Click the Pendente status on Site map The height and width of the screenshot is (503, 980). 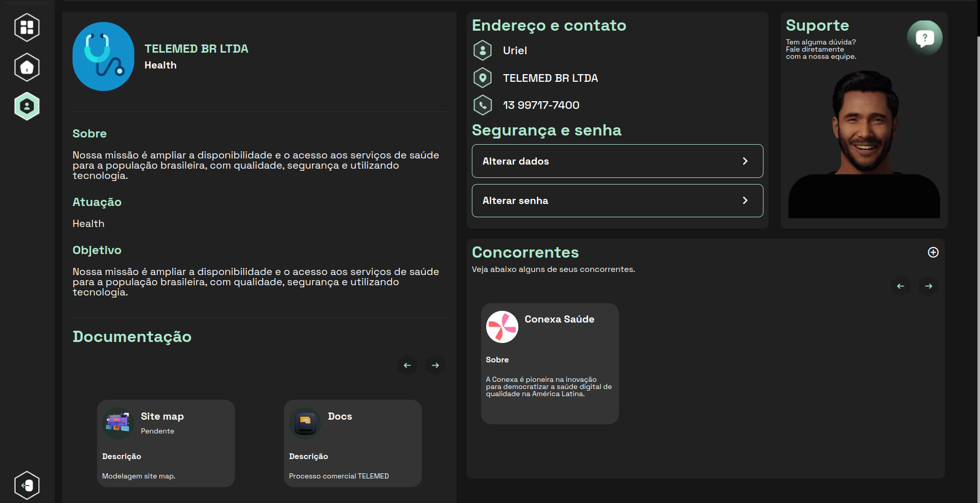(157, 431)
